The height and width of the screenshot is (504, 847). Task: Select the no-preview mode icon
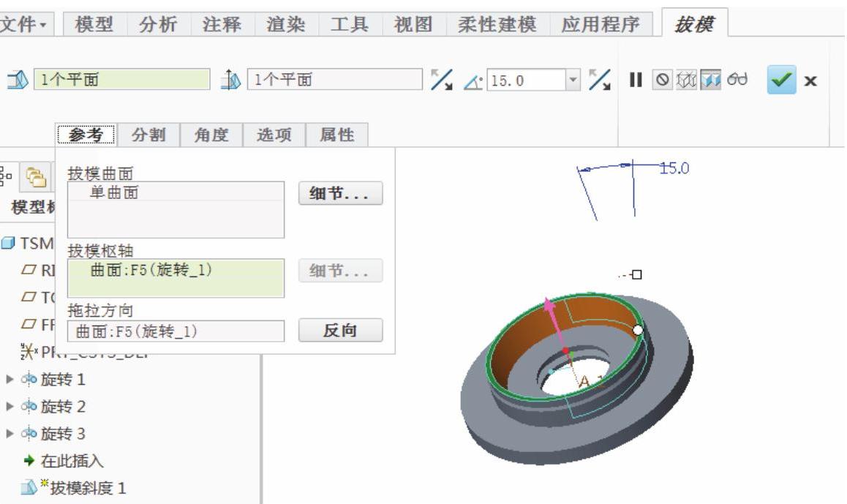pyautogui.click(x=662, y=80)
